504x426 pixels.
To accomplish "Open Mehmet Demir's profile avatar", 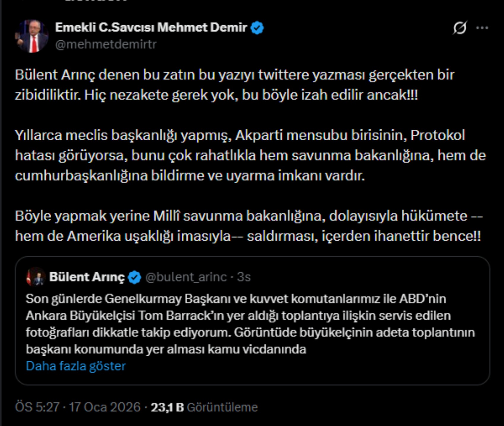I will pos(32,36).
